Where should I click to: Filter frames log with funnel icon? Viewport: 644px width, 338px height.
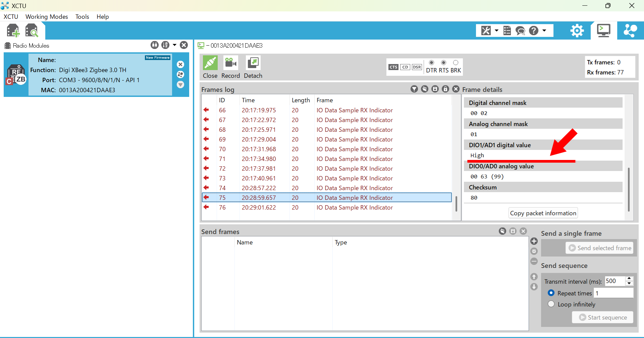(x=414, y=89)
